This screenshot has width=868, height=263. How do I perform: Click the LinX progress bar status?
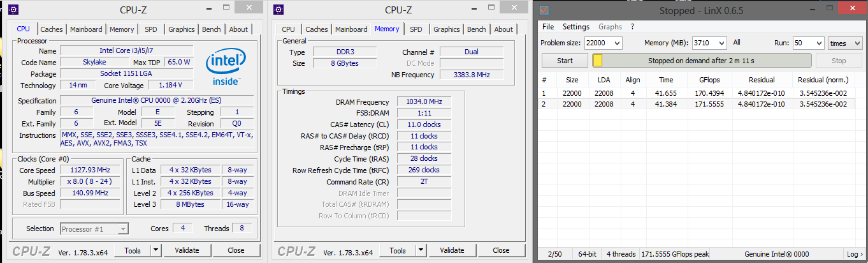click(702, 61)
